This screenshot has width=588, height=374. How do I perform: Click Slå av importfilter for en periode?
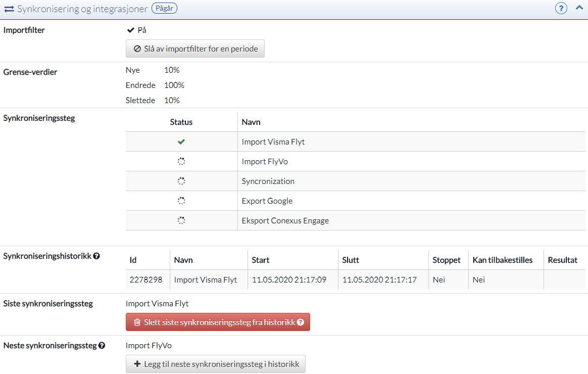195,49
